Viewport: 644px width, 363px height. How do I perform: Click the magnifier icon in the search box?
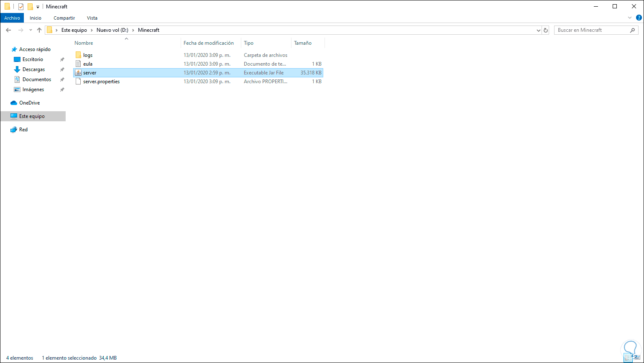point(632,30)
